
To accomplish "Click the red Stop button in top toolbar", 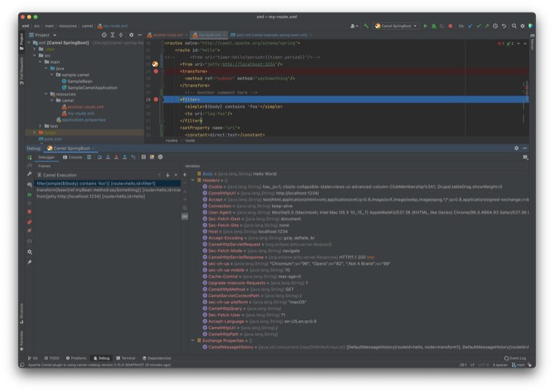I will 450,26.
